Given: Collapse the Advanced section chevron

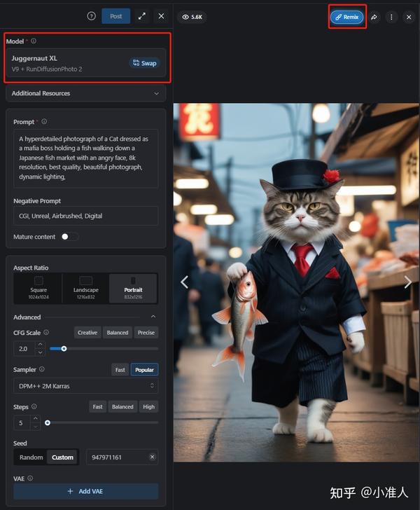Looking at the screenshot, I should [153, 317].
